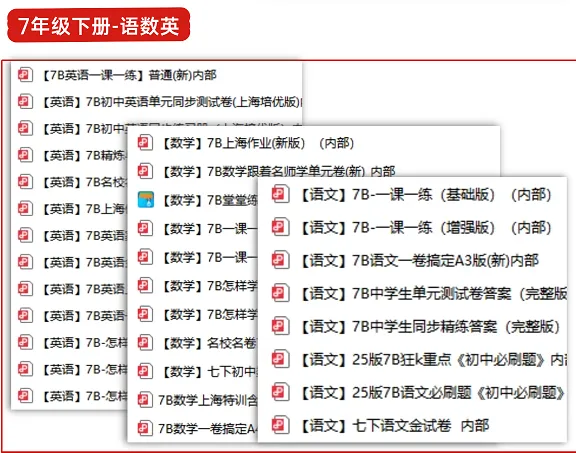Open file 【数学】7B堂堂练
This screenshot has width=576, height=453.
pyautogui.click(x=209, y=200)
